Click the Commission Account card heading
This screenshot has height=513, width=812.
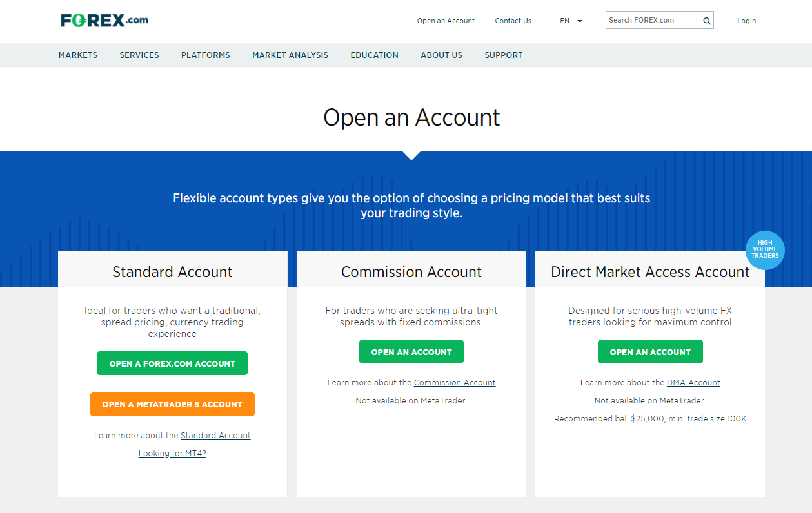coord(411,272)
